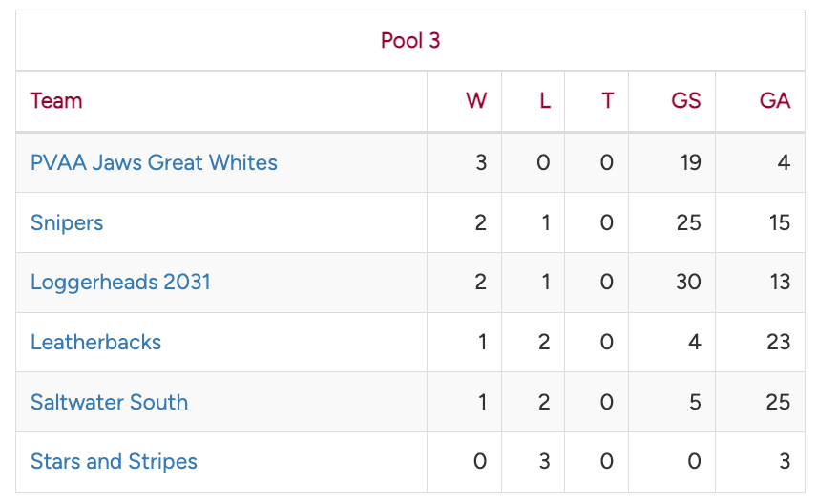View the Stars and Stripes team link
The image size is (817, 504).
click(x=114, y=461)
